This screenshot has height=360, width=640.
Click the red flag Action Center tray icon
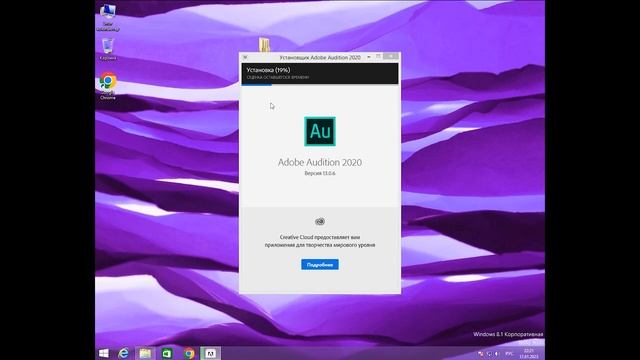[481, 353]
